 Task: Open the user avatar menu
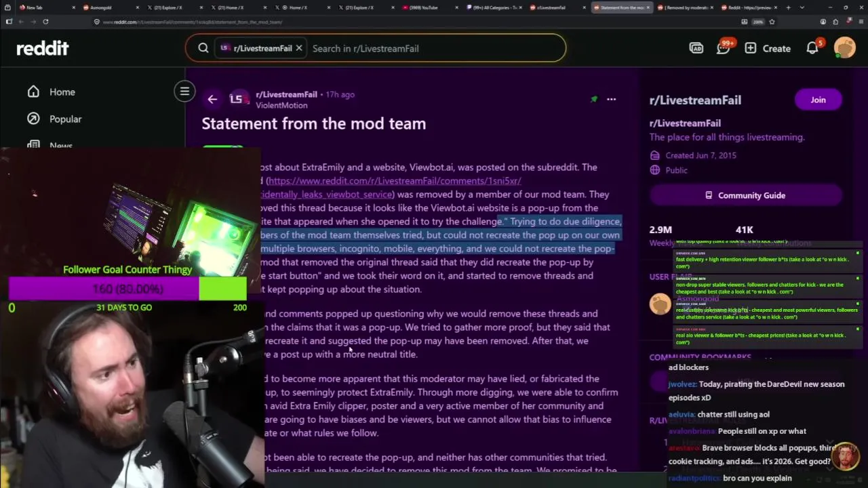coord(845,48)
